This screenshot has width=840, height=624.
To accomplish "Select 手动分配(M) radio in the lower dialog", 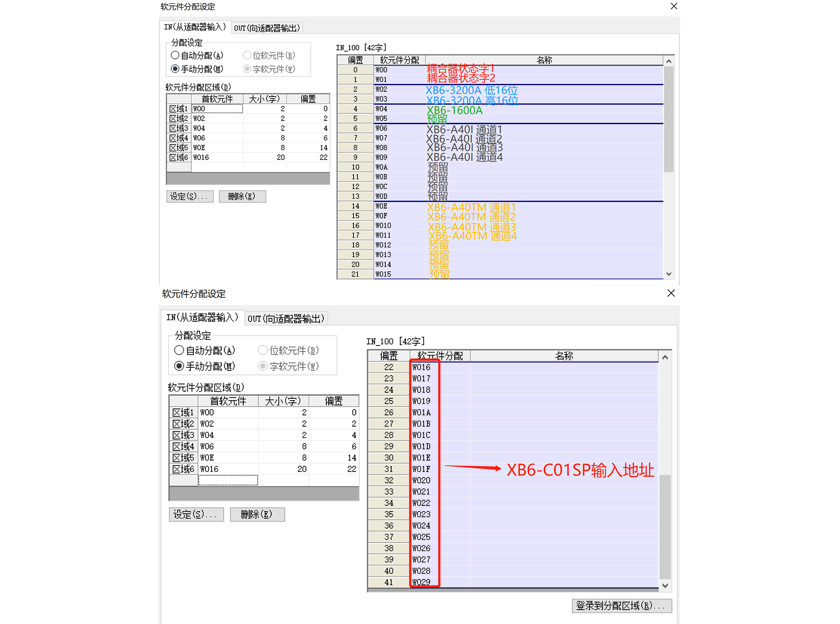I will 178,366.
